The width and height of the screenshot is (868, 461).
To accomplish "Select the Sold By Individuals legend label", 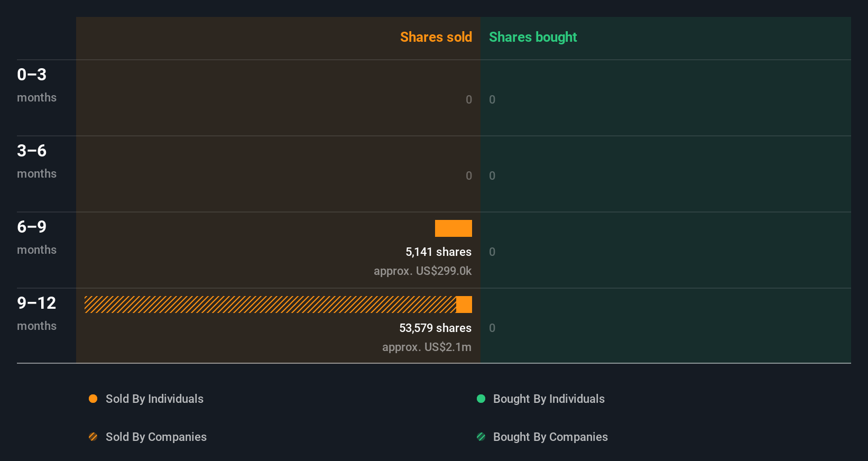I will tap(154, 399).
